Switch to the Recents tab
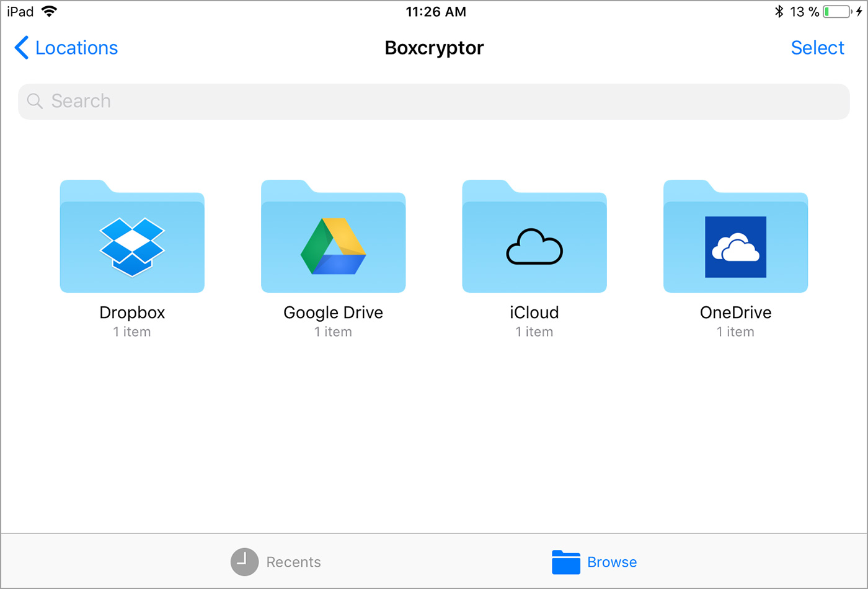The width and height of the screenshot is (868, 589). pyautogui.click(x=276, y=562)
